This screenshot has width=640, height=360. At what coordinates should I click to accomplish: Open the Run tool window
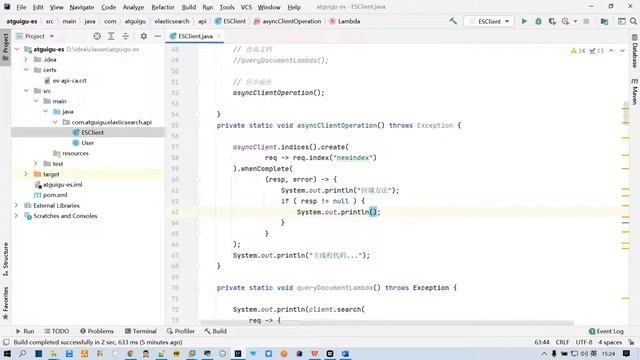tap(25, 331)
